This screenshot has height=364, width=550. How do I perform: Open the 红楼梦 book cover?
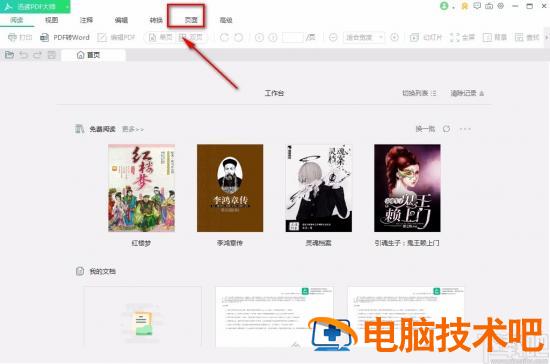141,188
